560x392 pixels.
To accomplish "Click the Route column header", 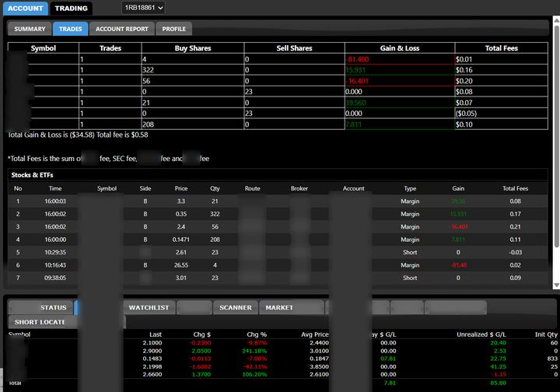I will [x=253, y=188].
